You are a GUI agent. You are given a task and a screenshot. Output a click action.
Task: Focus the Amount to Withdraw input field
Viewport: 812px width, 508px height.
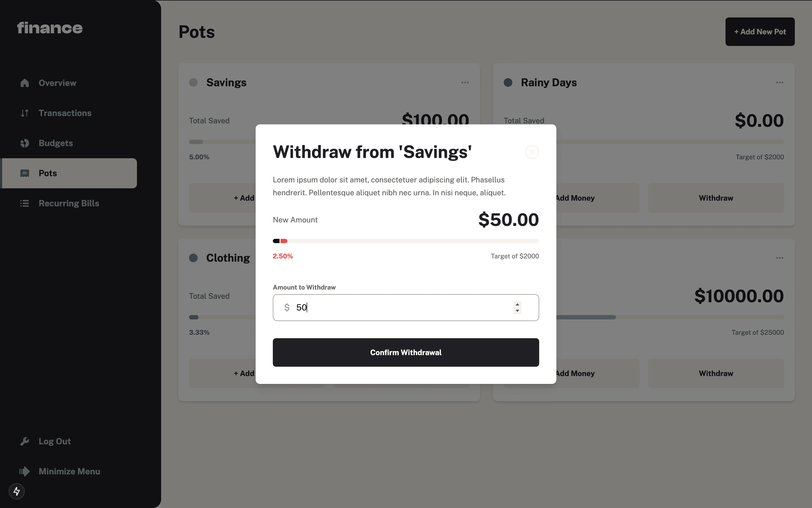point(406,308)
